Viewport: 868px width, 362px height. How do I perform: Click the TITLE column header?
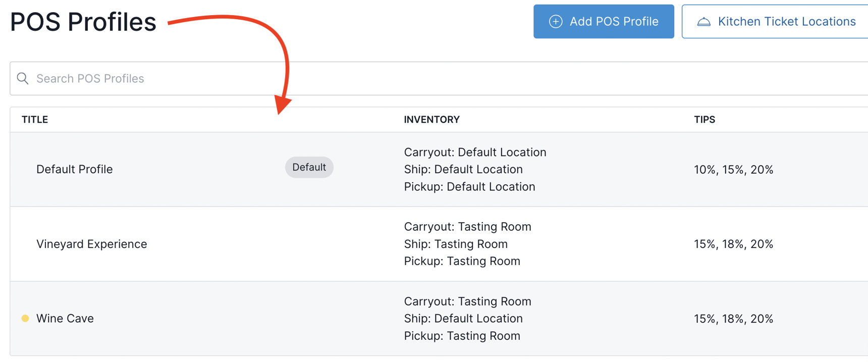point(35,120)
